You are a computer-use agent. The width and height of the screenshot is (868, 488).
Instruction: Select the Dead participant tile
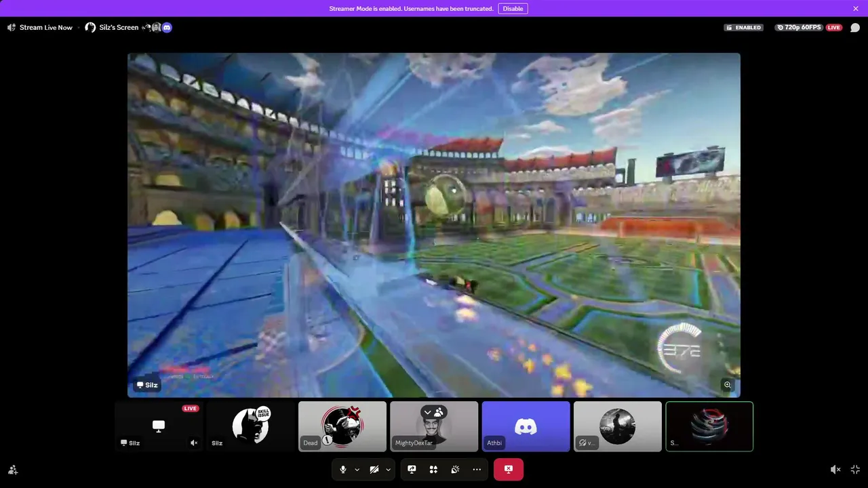point(342,426)
